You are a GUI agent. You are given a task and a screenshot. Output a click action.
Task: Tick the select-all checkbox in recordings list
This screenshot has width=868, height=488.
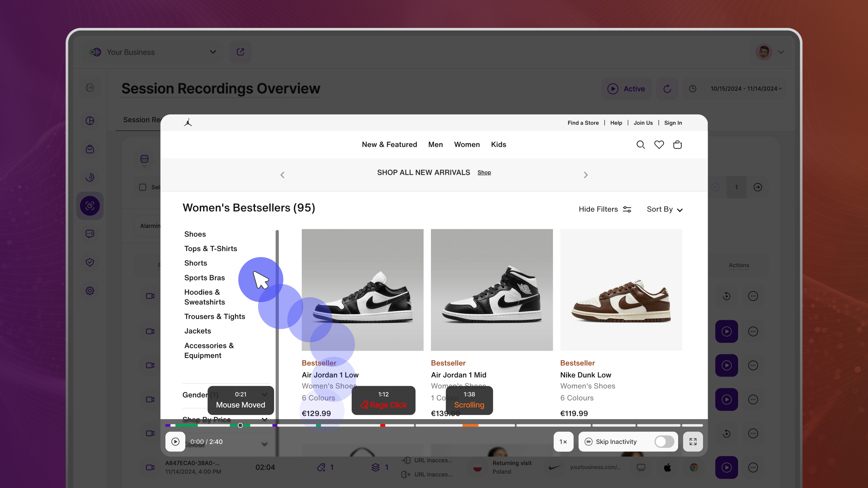[142, 187]
